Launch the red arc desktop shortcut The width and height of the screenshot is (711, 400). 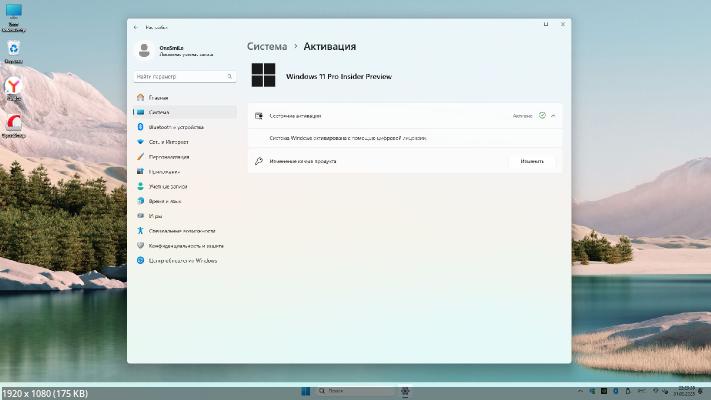click(14, 126)
